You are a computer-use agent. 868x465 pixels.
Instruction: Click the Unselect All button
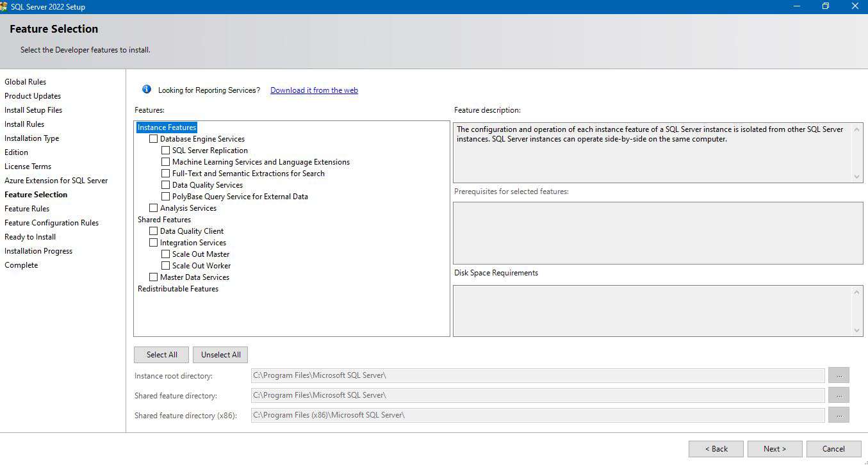(220, 355)
